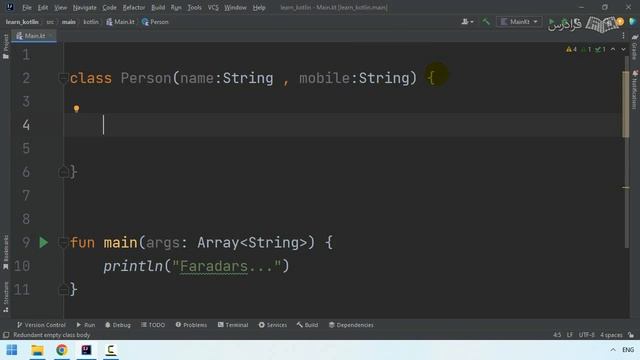The image size is (640, 360).
Task: Open the Window menu
Action: tap(235, 7)
